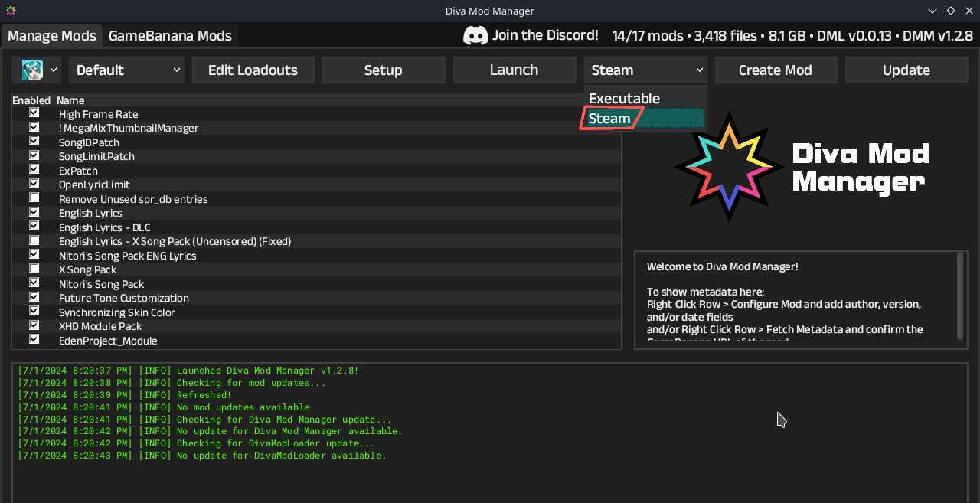Enable English Lyrics - X Song Pack checkbox

point(34,240)
